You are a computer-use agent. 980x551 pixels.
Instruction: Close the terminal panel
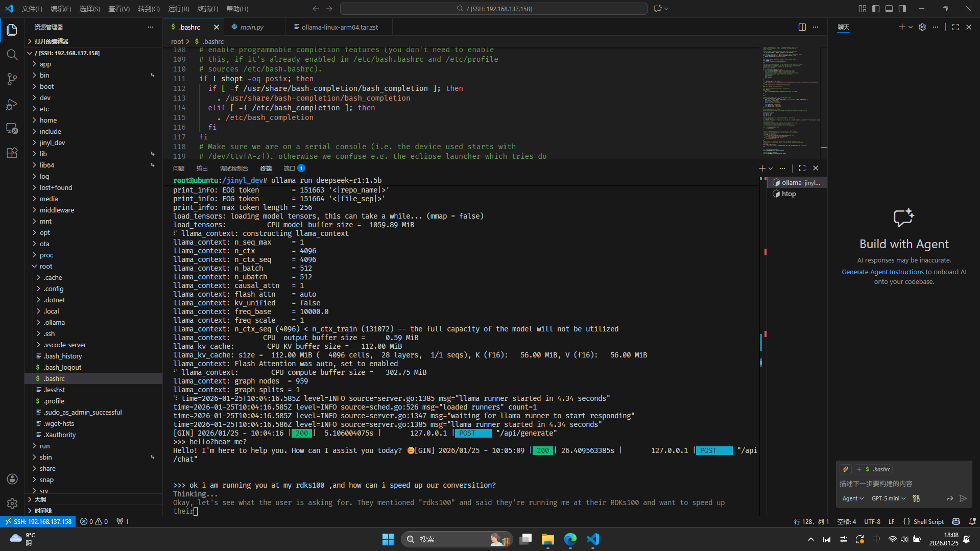tap(816, 168)
